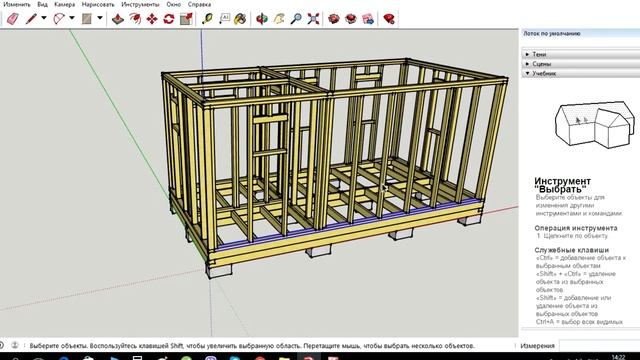Image resolution: width=640 pixels, height=360 pixels.
Task: Select the Line pencil tool
Action: (x=31, y=19)
